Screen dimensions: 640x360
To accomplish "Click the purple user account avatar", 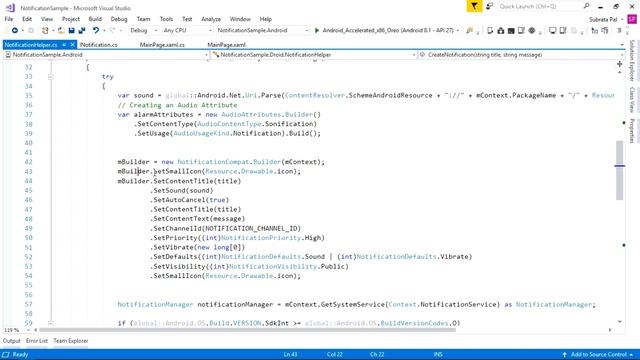I will click(632, 19).
